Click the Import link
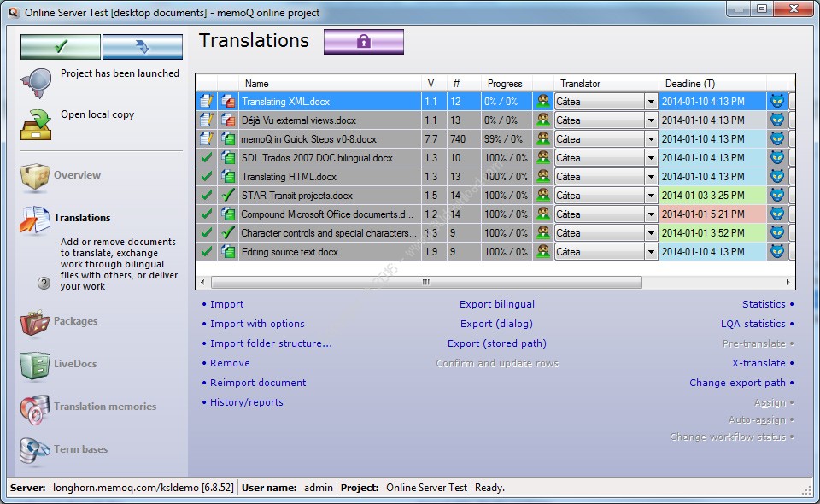Screen dimensions: 820x504 226,304
